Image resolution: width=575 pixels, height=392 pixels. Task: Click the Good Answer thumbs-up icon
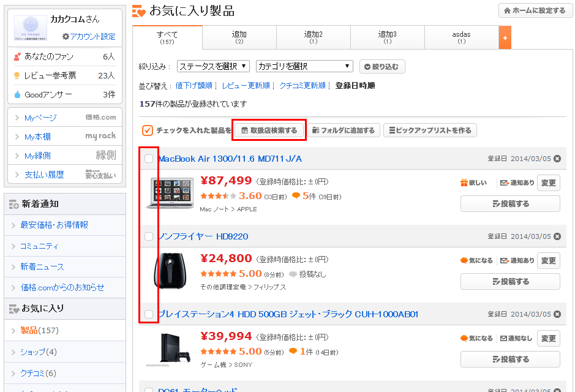[17, 94]
